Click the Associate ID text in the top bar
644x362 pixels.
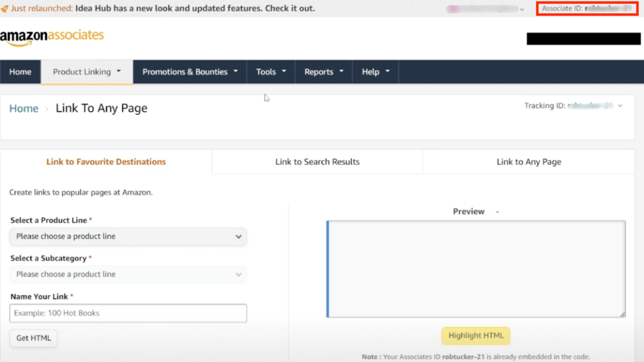point(587,9)
